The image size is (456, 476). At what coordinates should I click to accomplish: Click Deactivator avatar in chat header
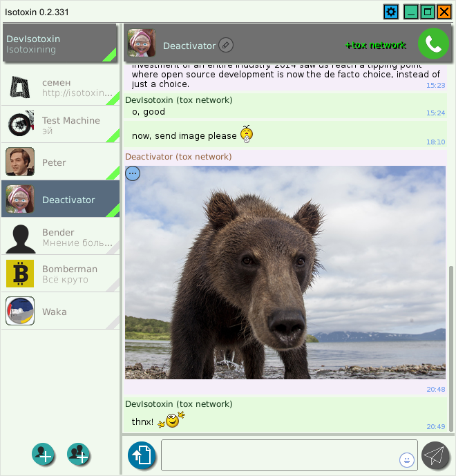coord(142,43)
